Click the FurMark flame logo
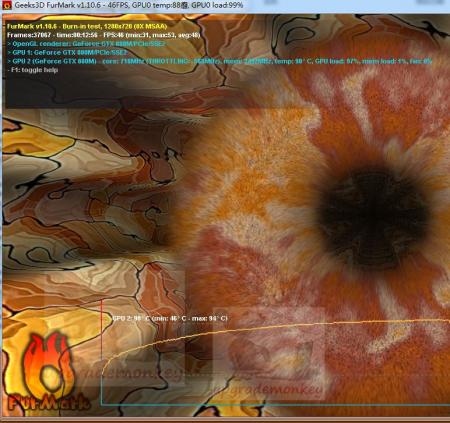The image size is (450, 423). click(47, 370)
